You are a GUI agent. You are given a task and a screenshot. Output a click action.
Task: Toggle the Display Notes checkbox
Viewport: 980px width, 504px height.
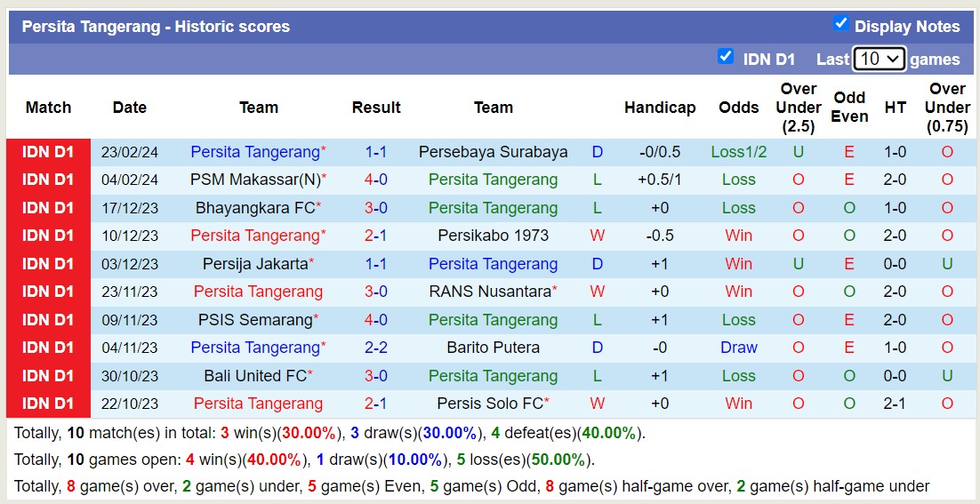pyautogui.click(x=840, y=24)
